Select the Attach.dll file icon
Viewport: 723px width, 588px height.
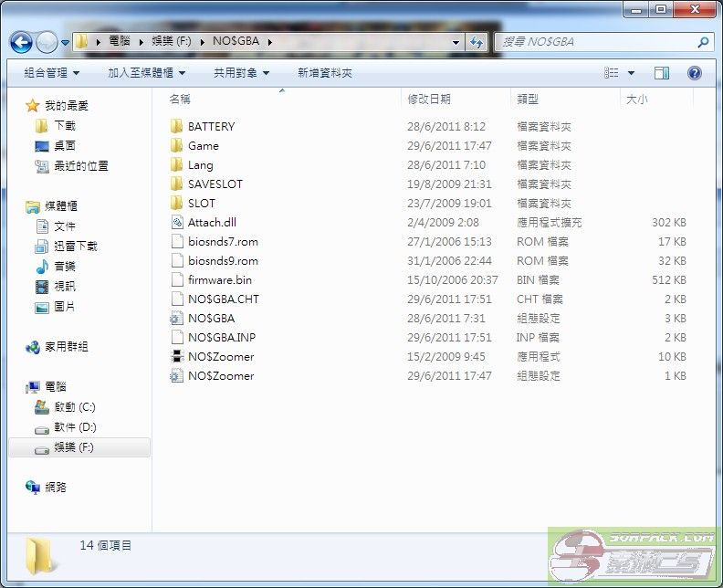click(x=177, y=222)
